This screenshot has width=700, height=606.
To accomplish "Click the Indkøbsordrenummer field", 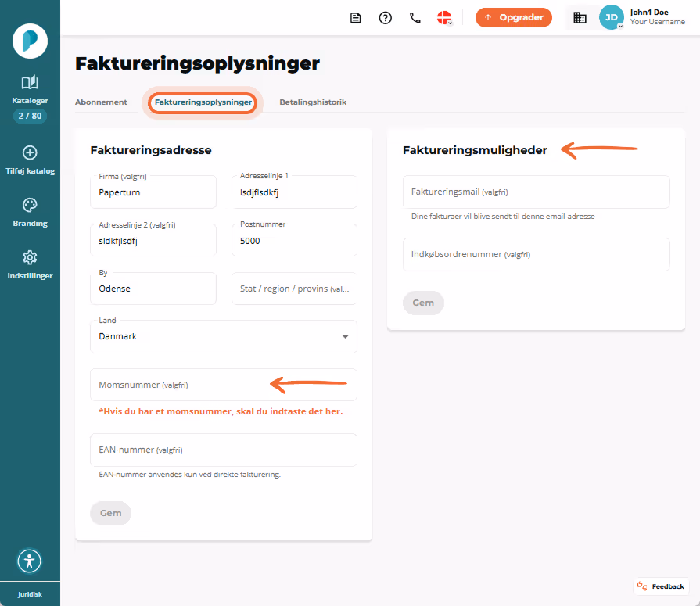I will 537,254.
